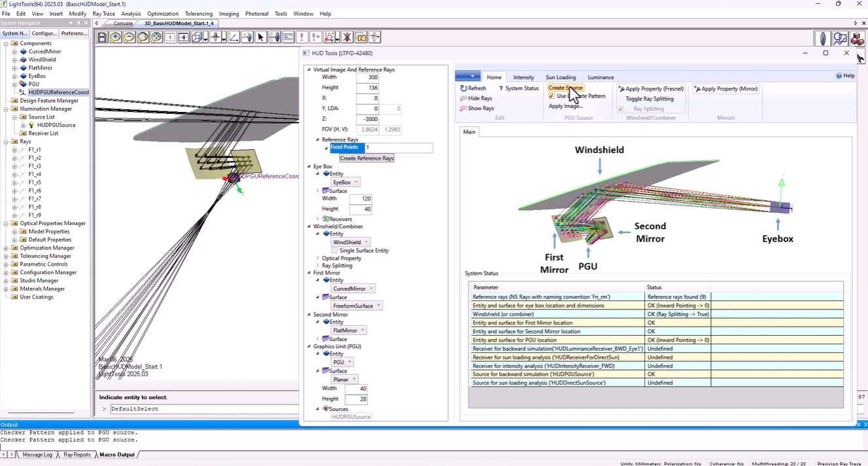Click the red X rays toolbar icon
The width and height of the screenshot is (868, 466).
pos(347,37)
